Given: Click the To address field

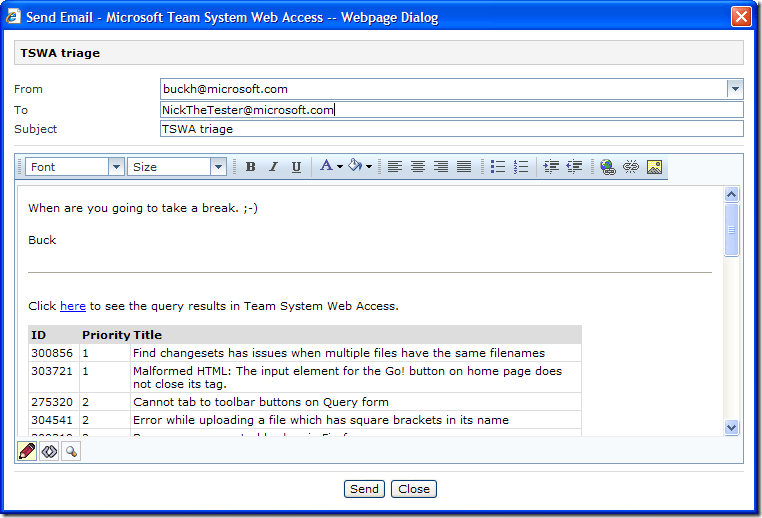Looking at the screenshot, I should pyautogui.click(x=451, y=110).
